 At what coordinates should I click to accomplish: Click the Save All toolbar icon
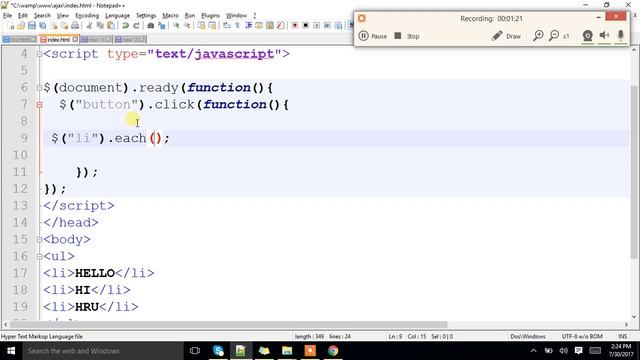[x=42, y=26]
